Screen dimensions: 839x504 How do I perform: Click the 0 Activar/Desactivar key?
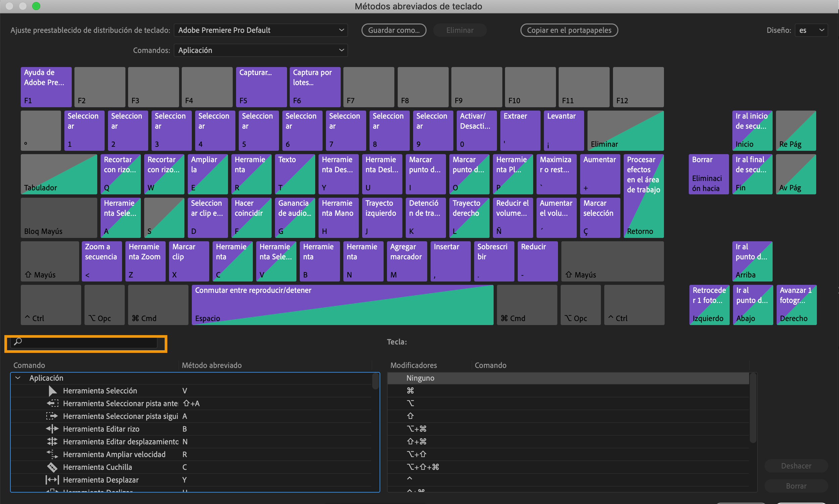coord(477,131)
